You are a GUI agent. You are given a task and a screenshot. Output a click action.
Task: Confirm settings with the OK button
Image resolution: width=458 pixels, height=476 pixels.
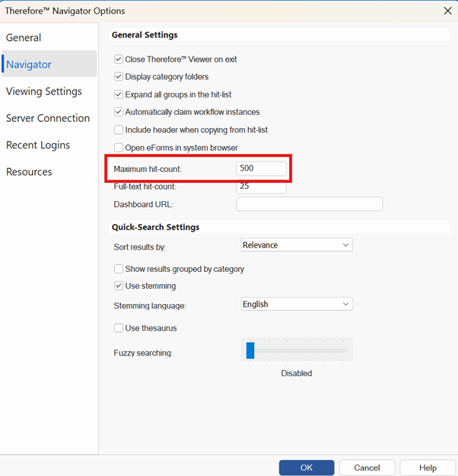(307, 468)
